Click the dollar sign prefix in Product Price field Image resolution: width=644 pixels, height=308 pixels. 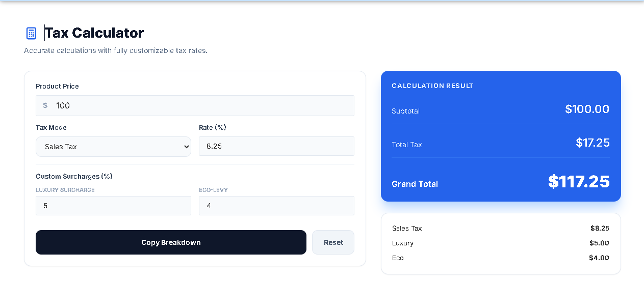click(44, 105)
